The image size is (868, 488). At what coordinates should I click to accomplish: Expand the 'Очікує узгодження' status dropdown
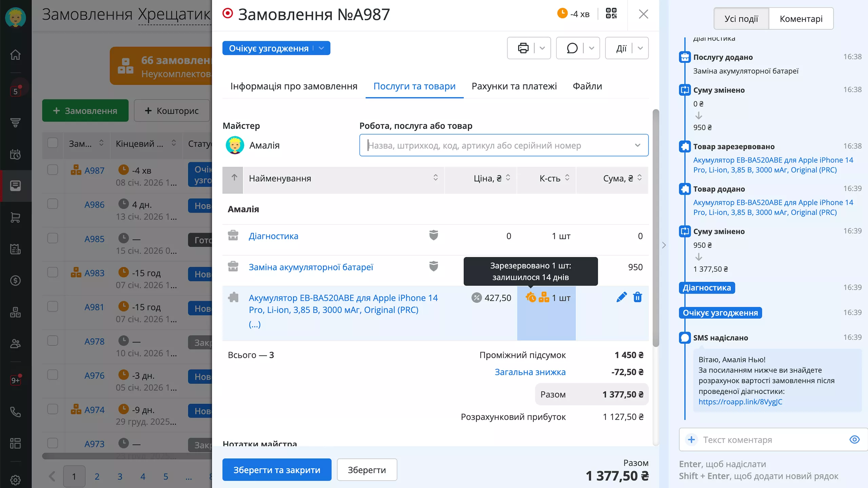321,48
